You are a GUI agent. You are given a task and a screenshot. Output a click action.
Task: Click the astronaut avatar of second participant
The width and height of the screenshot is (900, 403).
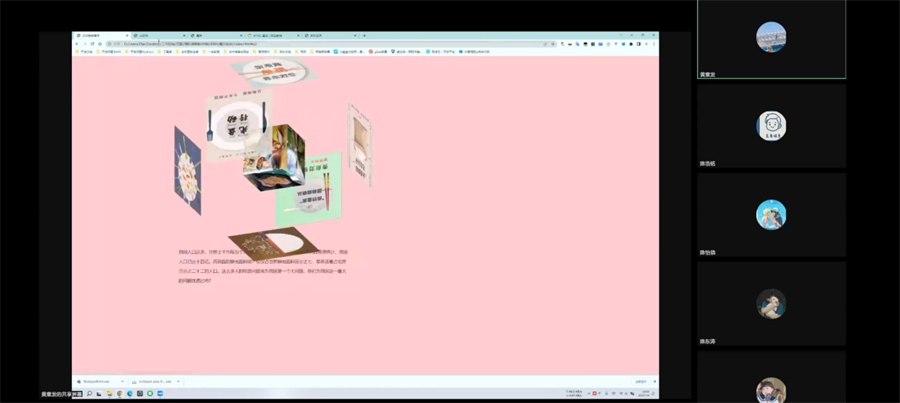[771, 126]
